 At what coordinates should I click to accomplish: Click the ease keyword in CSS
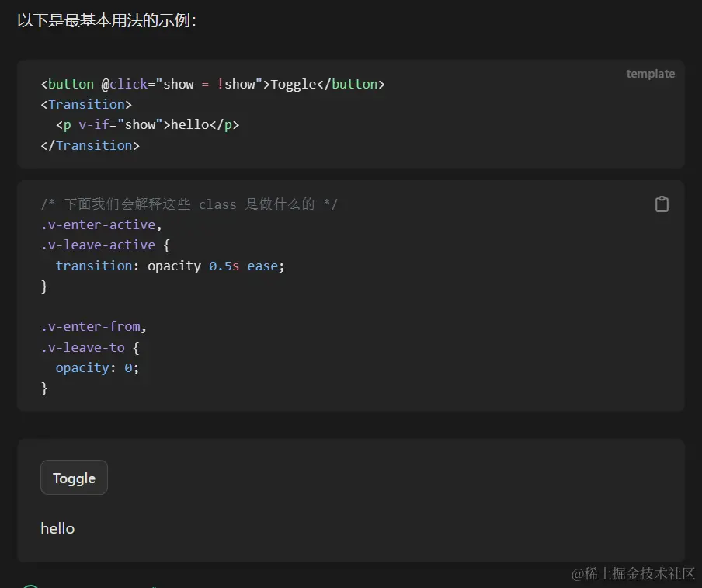262,266
